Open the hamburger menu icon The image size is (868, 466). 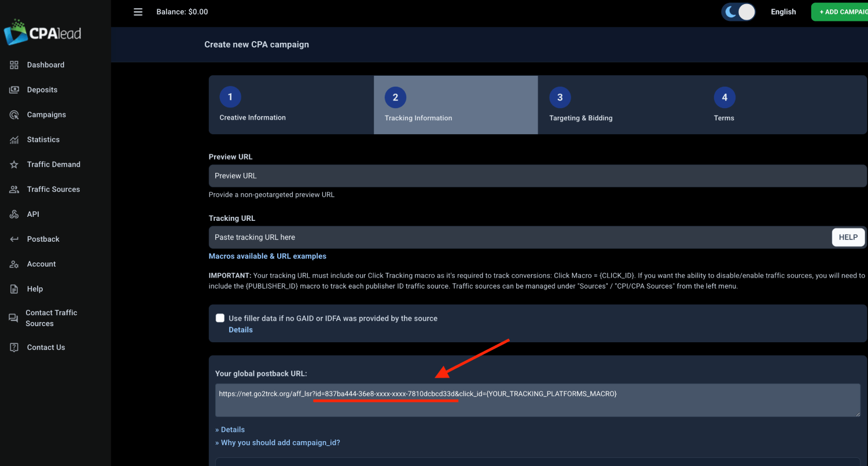(138, 12)
